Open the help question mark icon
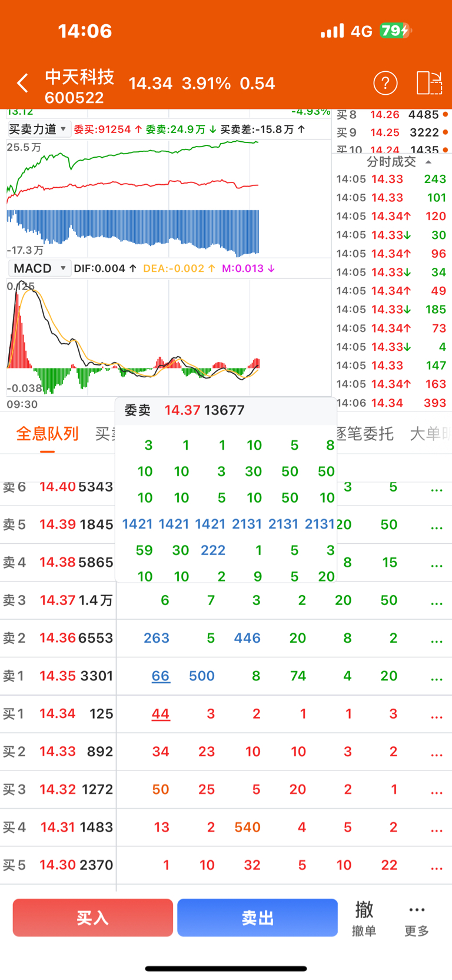452x980 pixels. point(385,83)
